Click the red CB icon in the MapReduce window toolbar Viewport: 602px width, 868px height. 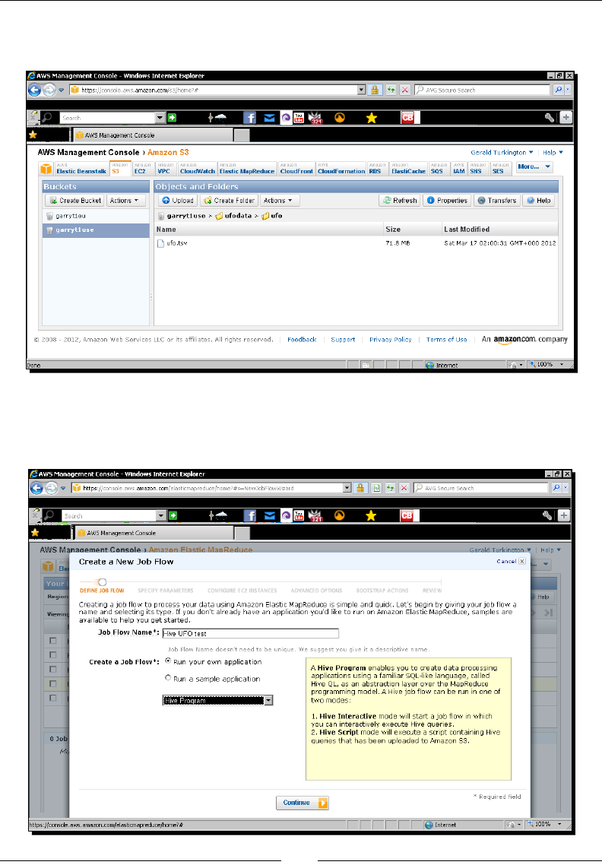click(x=407, y=515)
